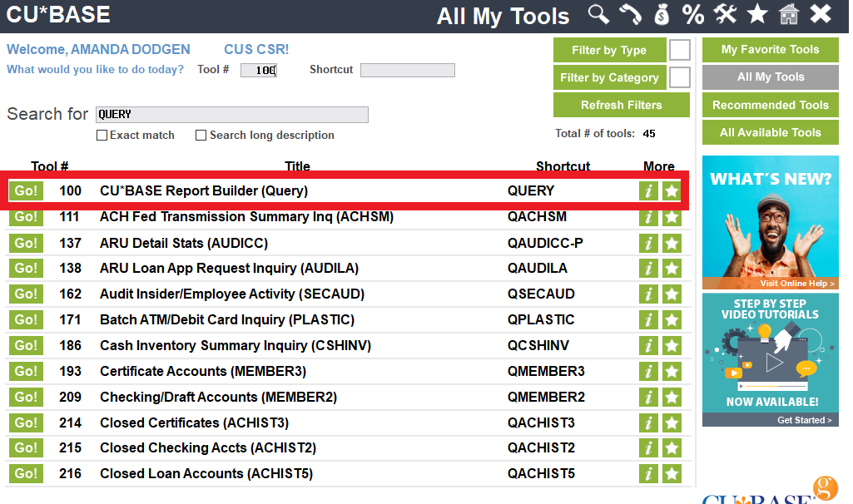
Task: Click Go! for Closed Loan Accounts
Action: [26, 474]
